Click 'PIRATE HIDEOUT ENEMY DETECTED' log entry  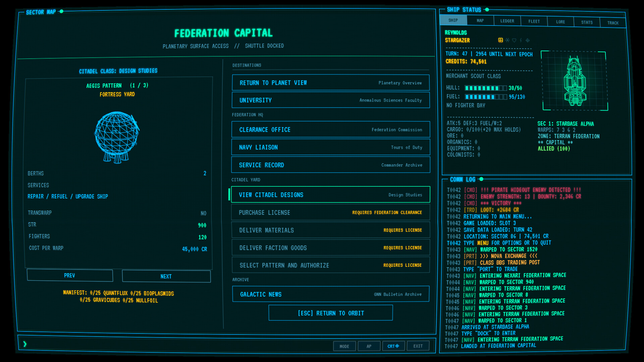coord(531,190)
